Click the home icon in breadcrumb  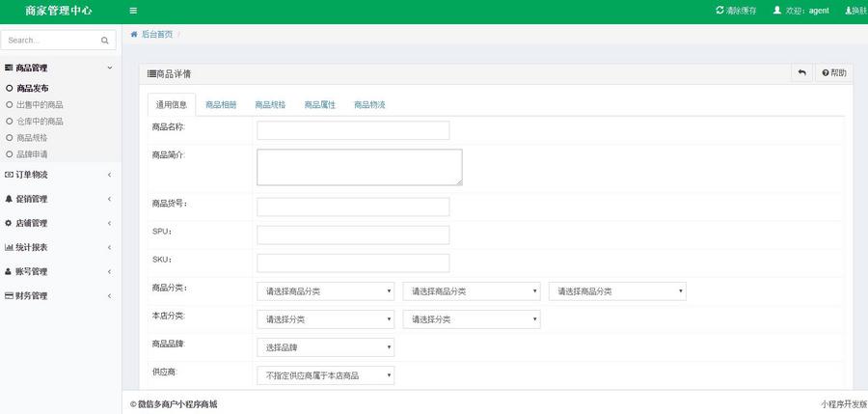pyautogui.click(x=134, y=35)
